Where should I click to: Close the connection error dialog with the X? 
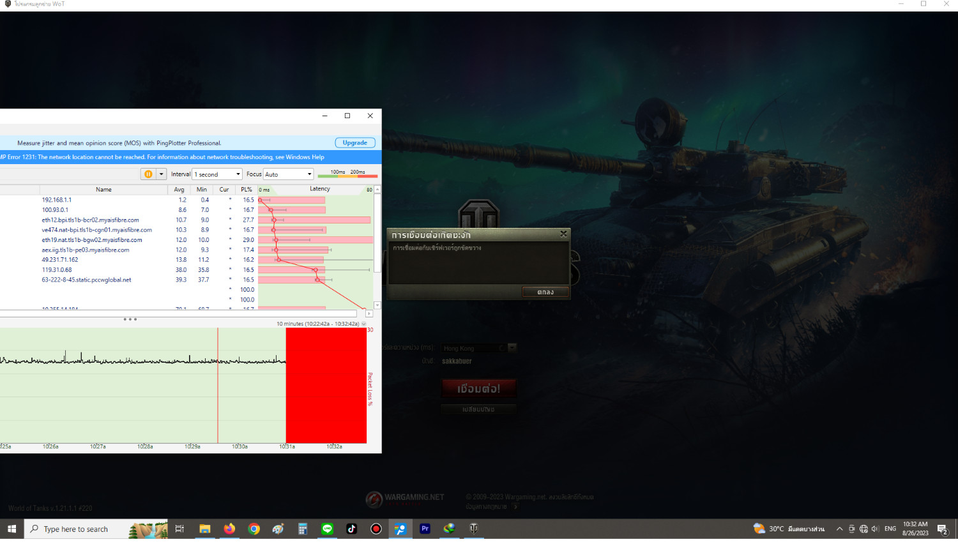(563, 234)
